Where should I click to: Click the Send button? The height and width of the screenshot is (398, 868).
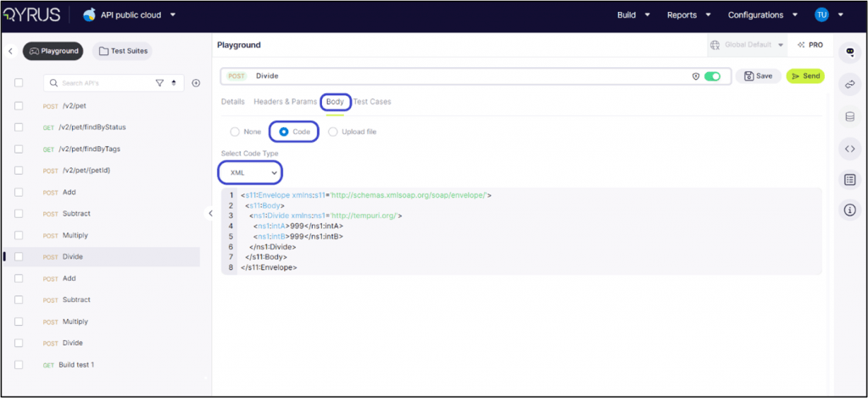click(x=804, y=76)
